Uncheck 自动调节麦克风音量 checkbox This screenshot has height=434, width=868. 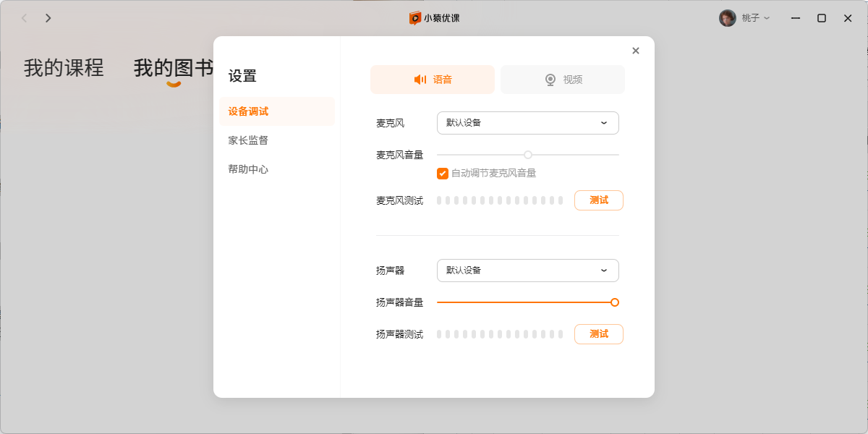(443, 174)
